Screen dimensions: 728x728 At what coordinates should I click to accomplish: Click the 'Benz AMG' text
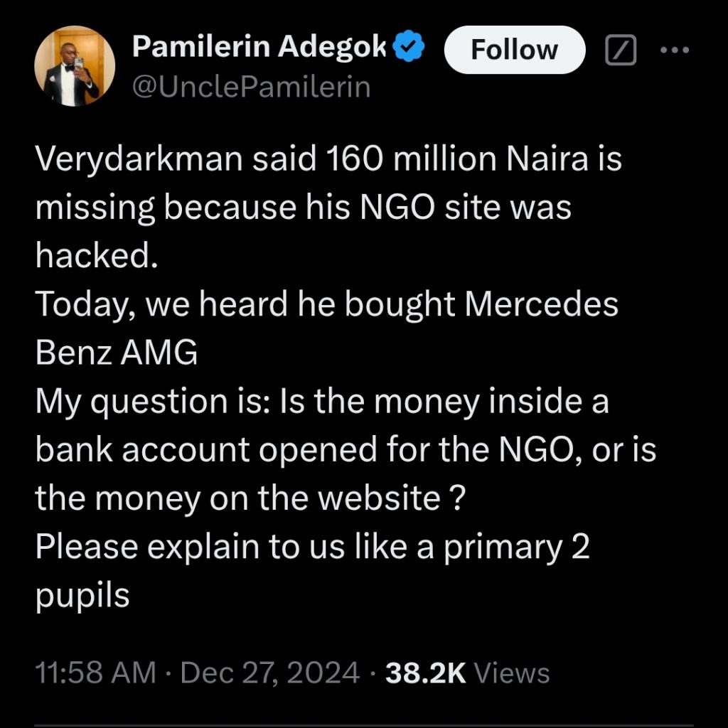tap(116, 353)
